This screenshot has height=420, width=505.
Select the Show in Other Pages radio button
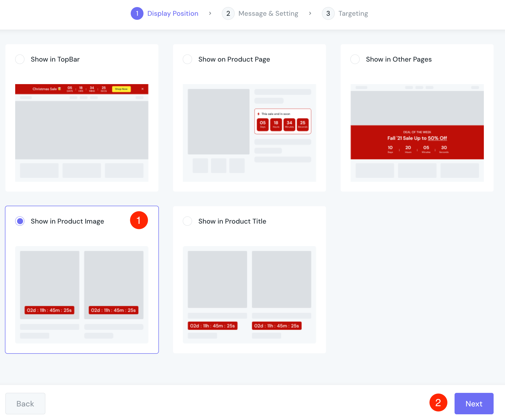355,59
